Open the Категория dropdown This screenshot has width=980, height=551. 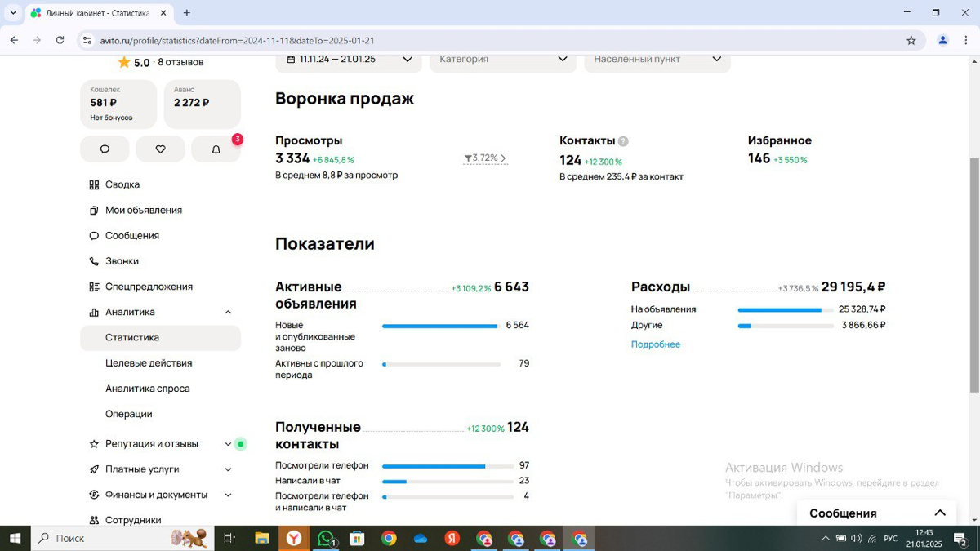click(503, 60)
